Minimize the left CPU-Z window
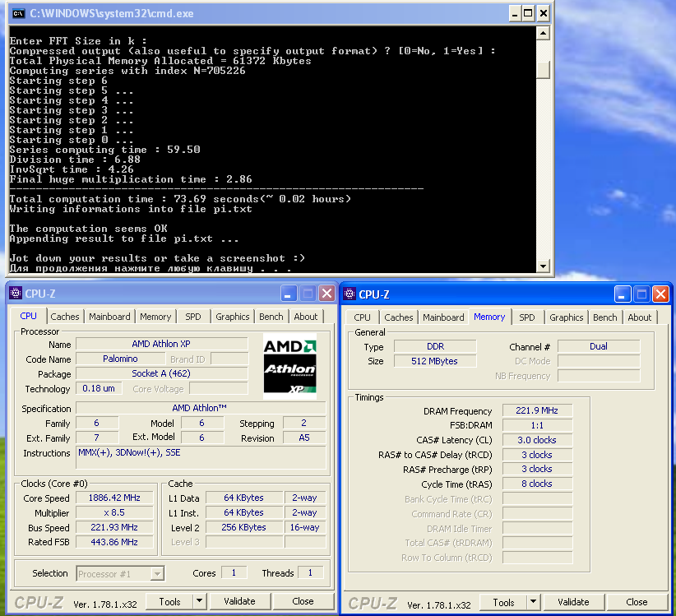This screenshot has width=676, height=616. [x=289, y=294]
